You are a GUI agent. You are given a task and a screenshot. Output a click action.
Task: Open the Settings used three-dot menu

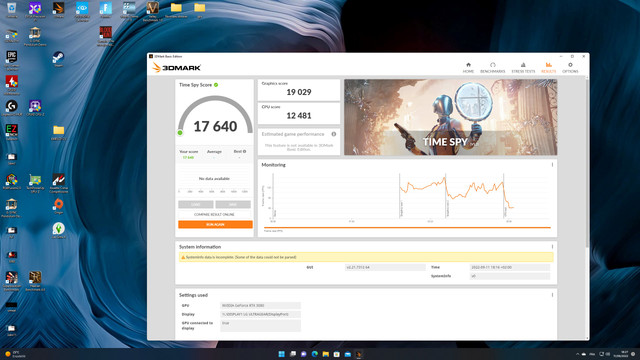point(552,295)
